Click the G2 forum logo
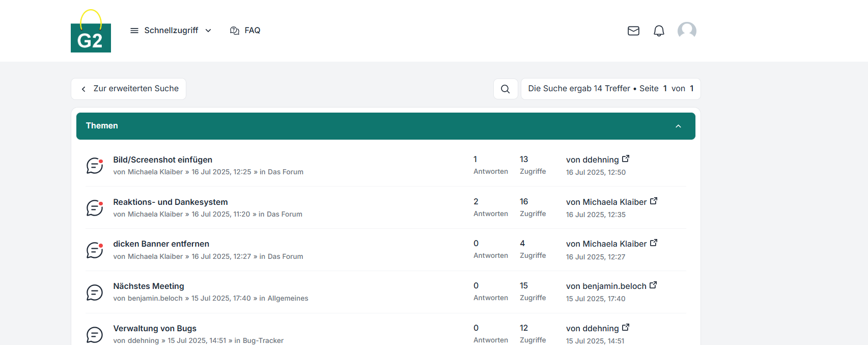 pyautogui.click(x=91, y=32)
